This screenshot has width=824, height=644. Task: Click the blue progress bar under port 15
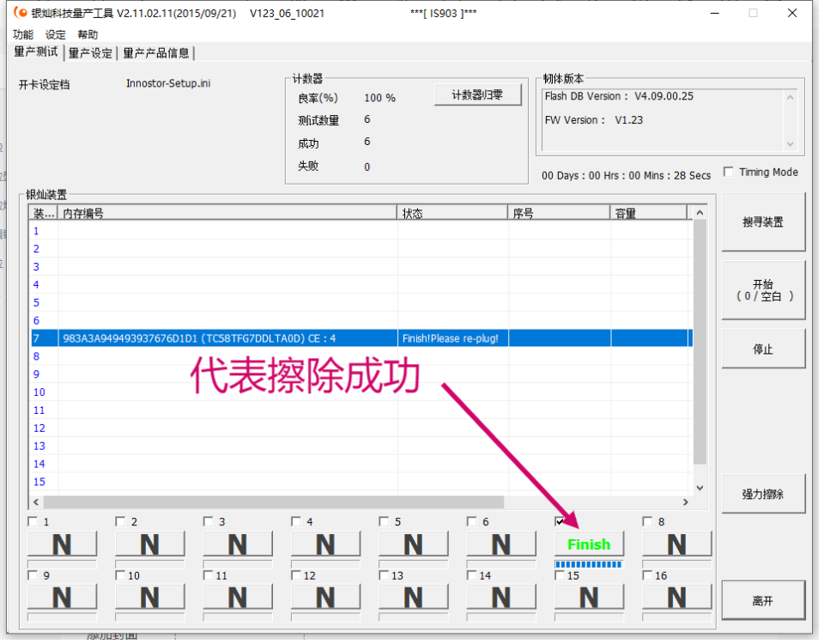(x=589, y=563)
